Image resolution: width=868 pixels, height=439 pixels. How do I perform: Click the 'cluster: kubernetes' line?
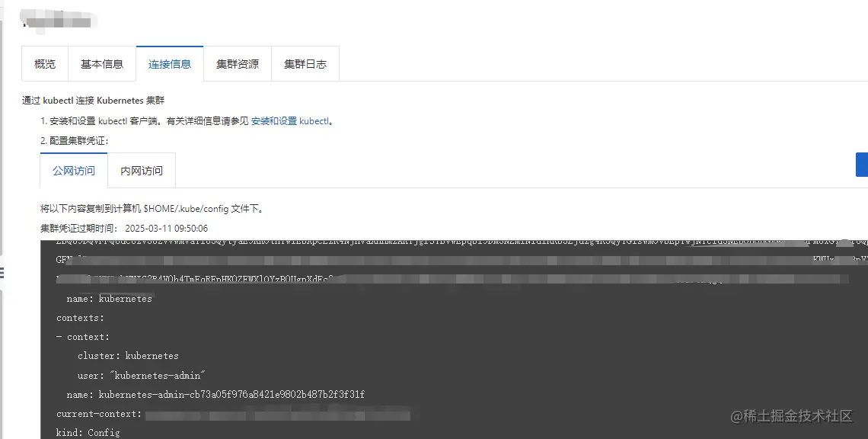128,356
